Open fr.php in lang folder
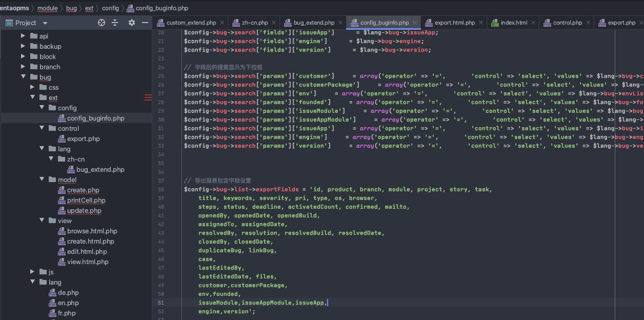The image size is (644, 320). click(x=67, y=313)
